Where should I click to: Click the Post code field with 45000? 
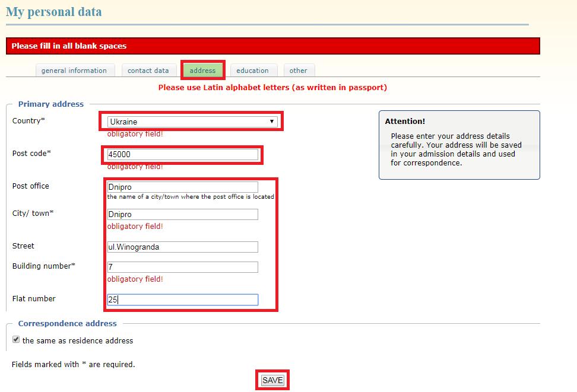tap(182, 154)
